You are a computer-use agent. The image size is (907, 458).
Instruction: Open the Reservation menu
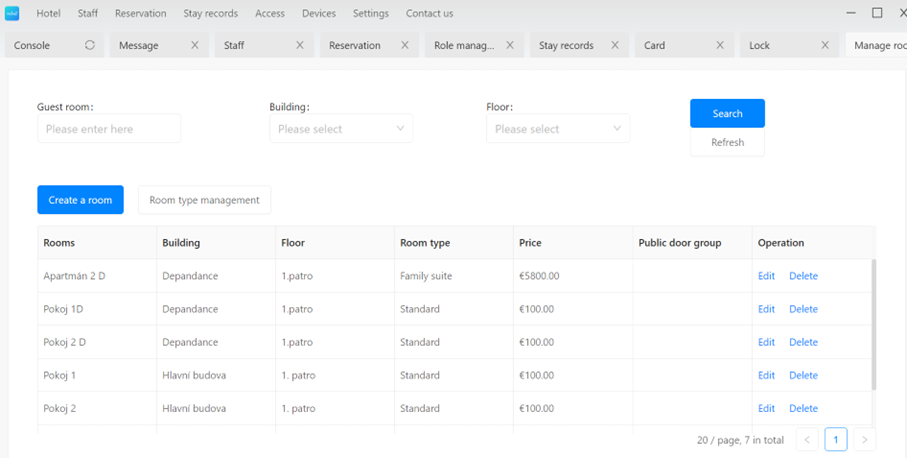point(140,14)
